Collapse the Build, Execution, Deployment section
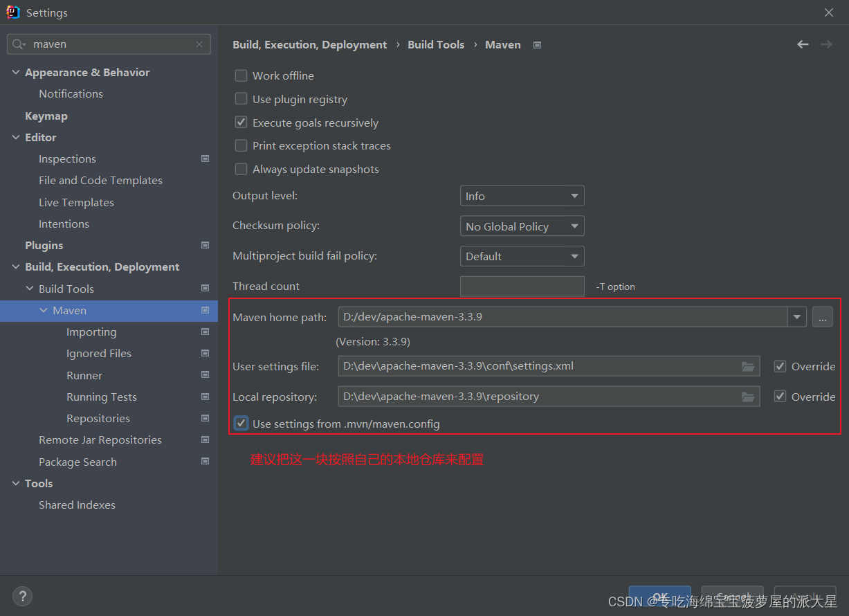The height and width of the screenshot is (616, 849). (x=16, y=266)
